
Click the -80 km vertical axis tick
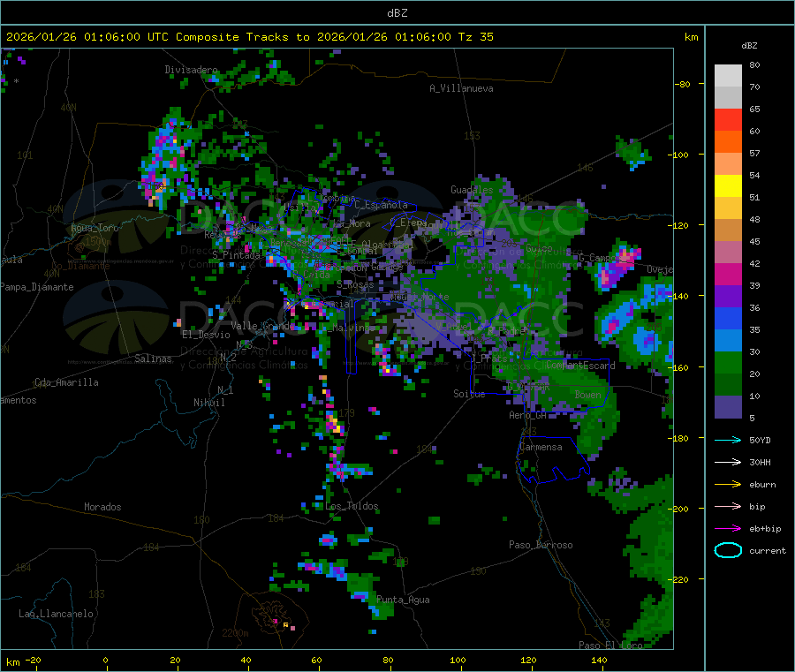click(x=683, y=84)
